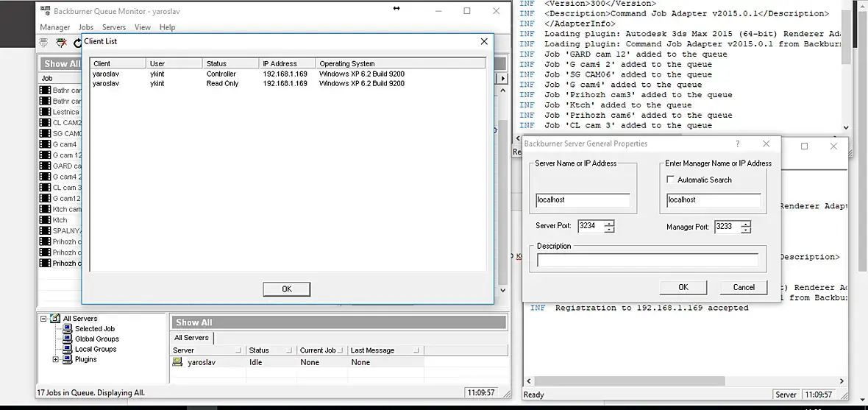Click the All Servers tree icon
The width and height of the screenshot is (868, 410).
pyautogui.click(x=55, y=319)
